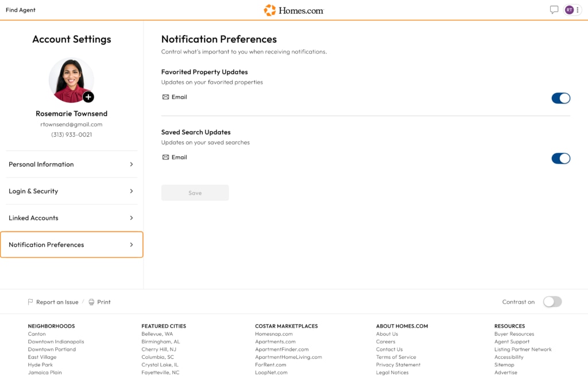
Task: Click the Email envelope icon under Favorited Property Updates
Action: (165, 96)
